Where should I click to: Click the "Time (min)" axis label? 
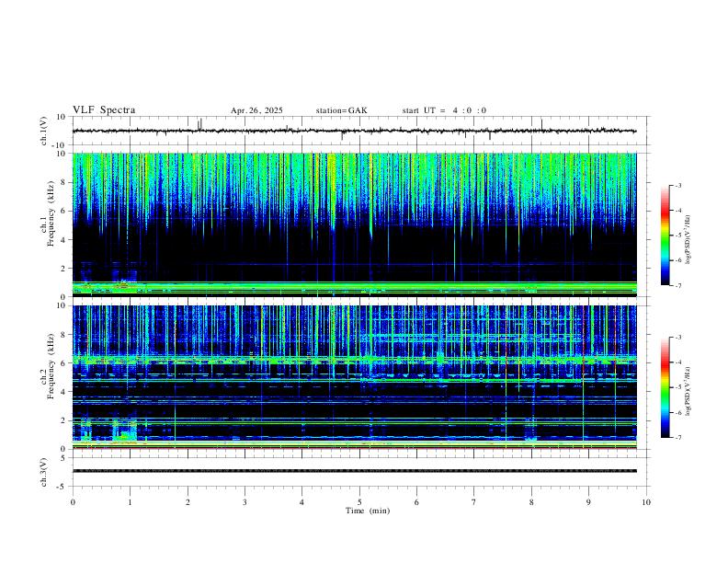click(x=368, y=511)
